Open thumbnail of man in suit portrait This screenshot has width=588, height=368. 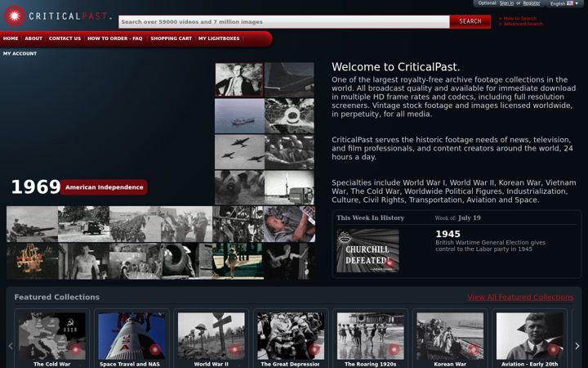pyautogui.click(x=238, y=79)
